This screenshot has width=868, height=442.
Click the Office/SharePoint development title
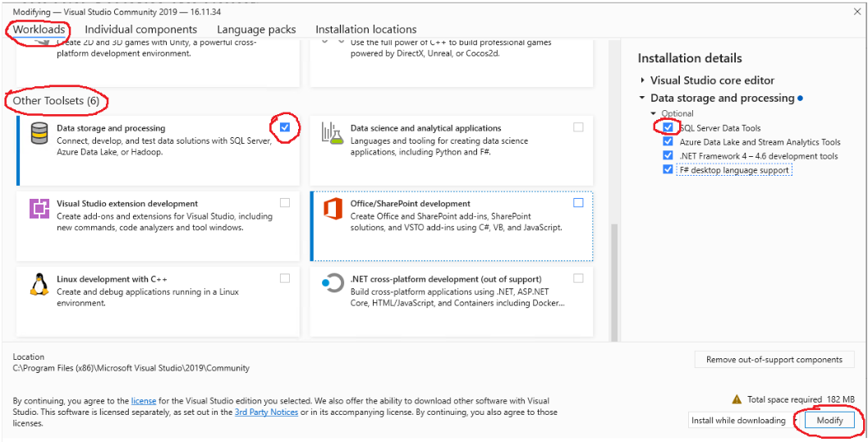point(411,204)
